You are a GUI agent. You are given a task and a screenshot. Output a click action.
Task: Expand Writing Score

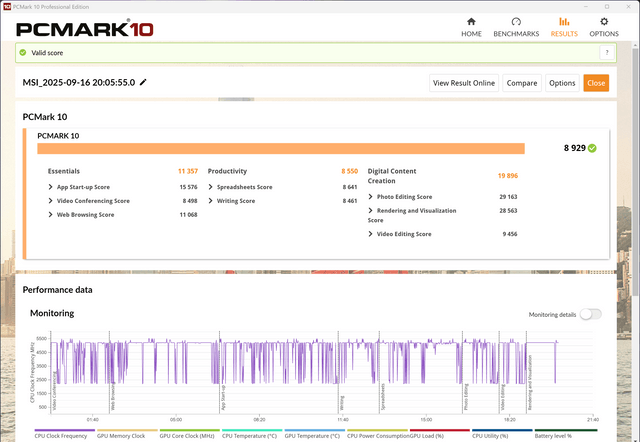click(210, 201)
